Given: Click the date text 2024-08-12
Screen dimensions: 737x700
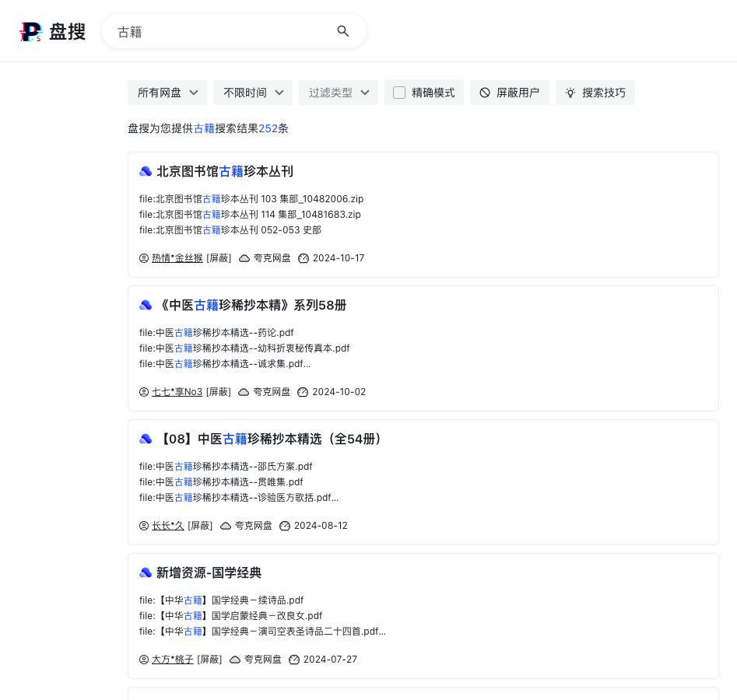Looking at the screenshot, I should tap(321, 526).
